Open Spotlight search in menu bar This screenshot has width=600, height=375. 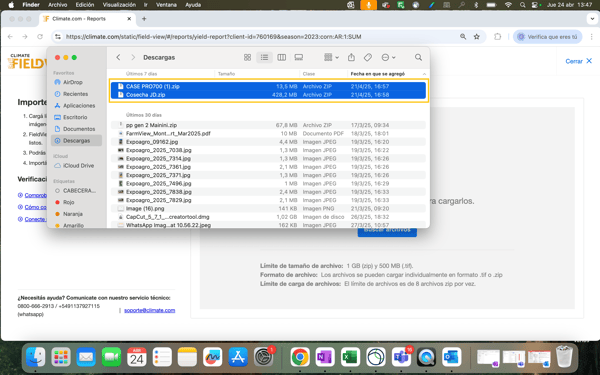pyautogui.click(x=522, y=5)
